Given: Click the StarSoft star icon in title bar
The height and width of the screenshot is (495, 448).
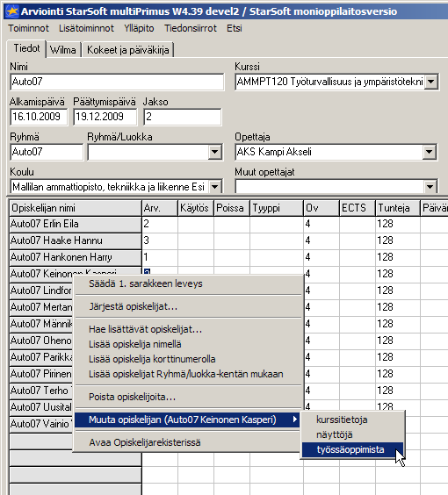Looking at the screenshot, I should coord(12,11).
